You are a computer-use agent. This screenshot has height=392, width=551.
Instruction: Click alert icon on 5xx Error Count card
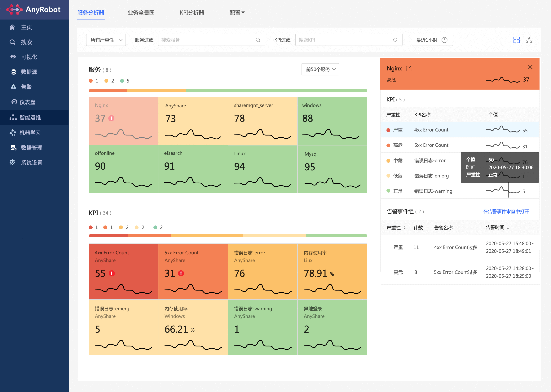coord(181,273)
